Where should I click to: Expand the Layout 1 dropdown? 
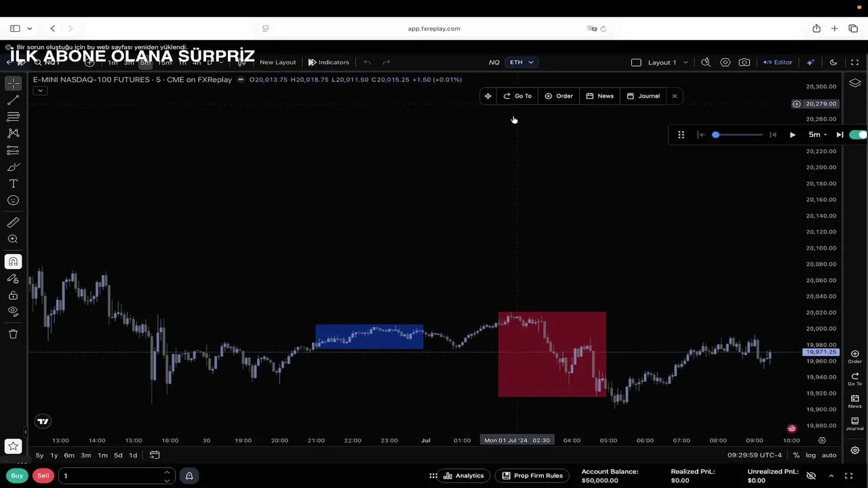pyautogui.click(x=668, y=62)
